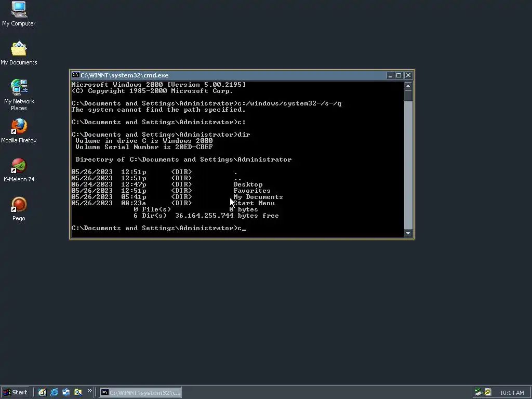Screen dimensions: 532x399
Task: Close the cmd.exe window
Action: point(408,75)
